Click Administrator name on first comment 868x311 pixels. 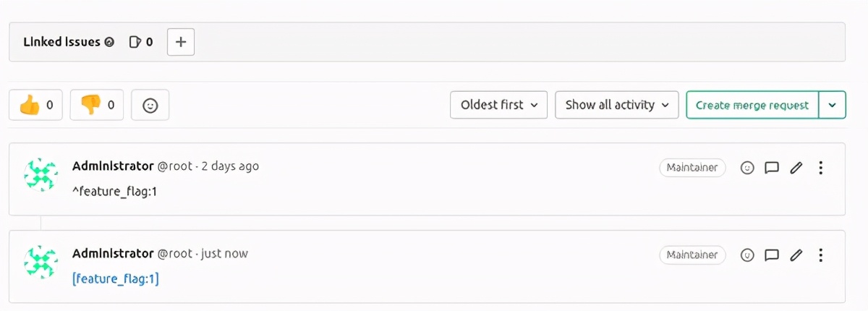tap(113, 166)
